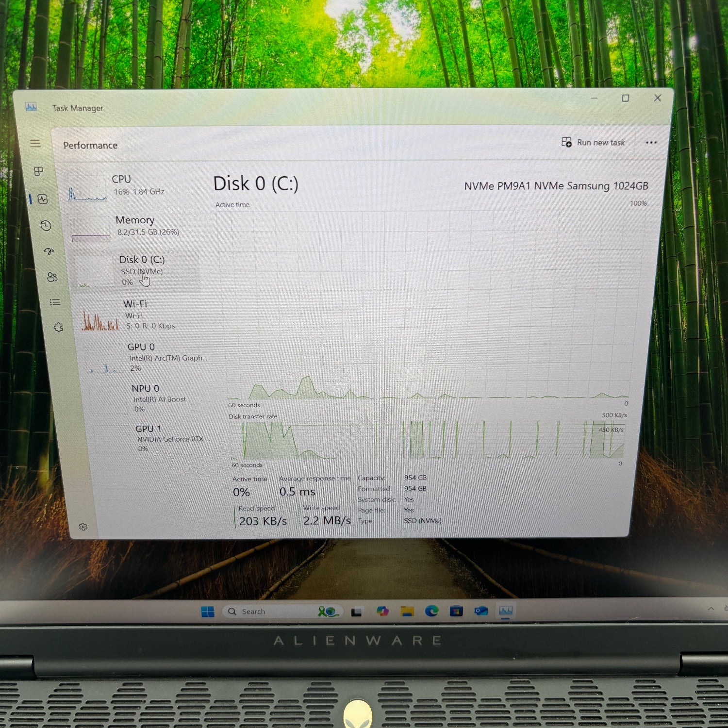
Task: Launch Microsoft Edge from the taskbar
Action: tap(431, 612)
